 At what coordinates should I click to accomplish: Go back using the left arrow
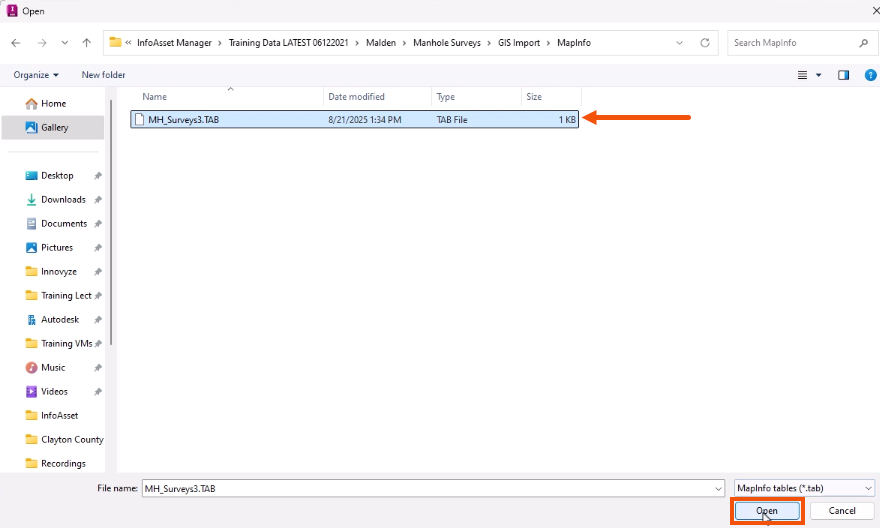click(16, 43)
